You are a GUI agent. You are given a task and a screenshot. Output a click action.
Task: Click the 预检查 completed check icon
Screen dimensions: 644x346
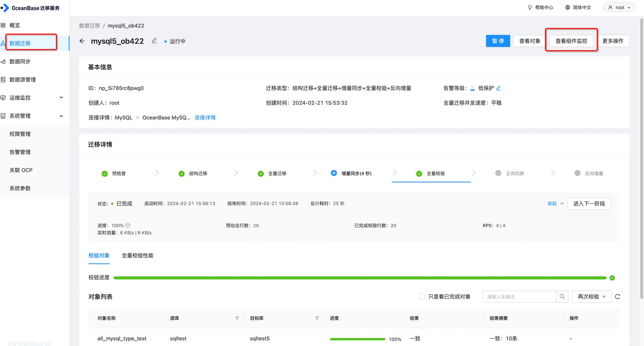(105, 174)
